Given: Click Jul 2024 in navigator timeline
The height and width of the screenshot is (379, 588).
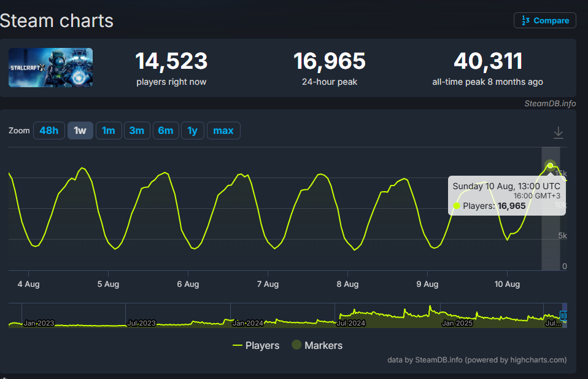Looking at the screenshot, I should point(351,323).
